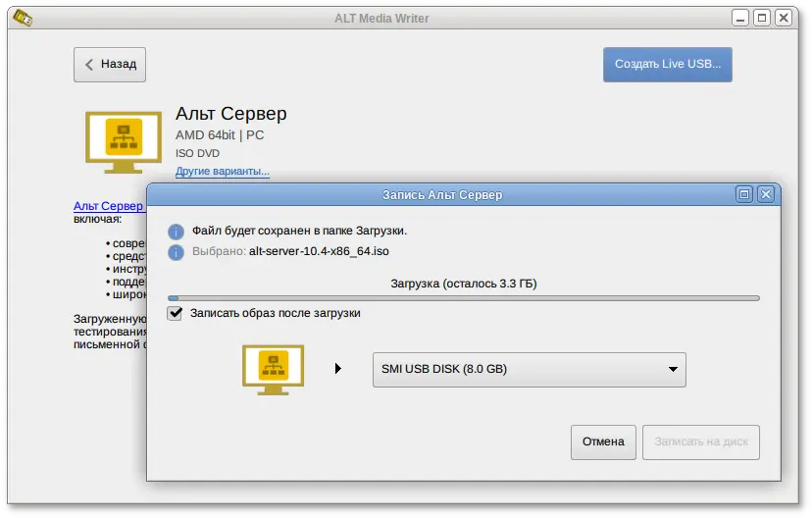Close the Запись Альт Сервер dialog
812x518 pixels.
point(766,194)
